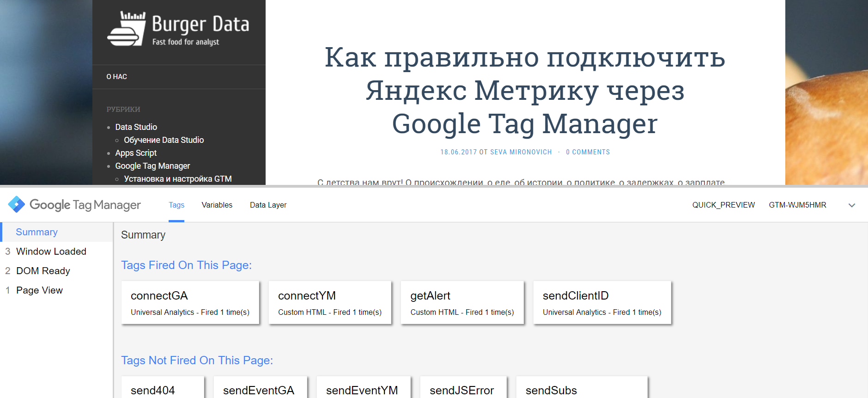Click the Google Tag Manager diamond icon
This screenshot has height=398, width=868.
coord(17,204)
